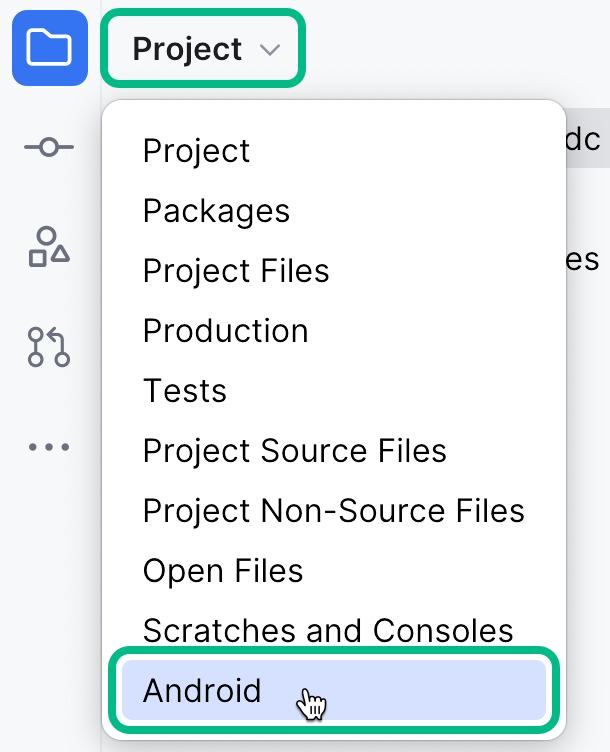Click empty header area right of Project selector
The height and width of the screenshot is (752, 610).
tap(450, 49)
